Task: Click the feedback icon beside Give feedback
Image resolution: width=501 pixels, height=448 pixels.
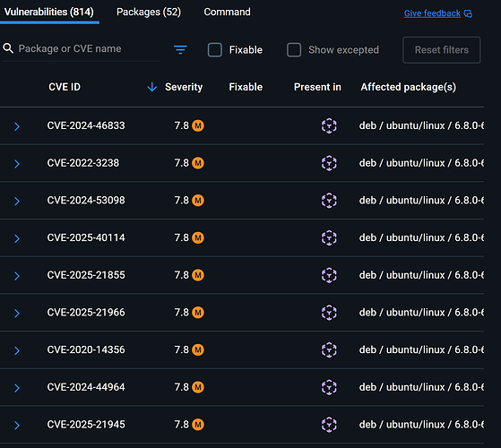Action: coord(468,13)
